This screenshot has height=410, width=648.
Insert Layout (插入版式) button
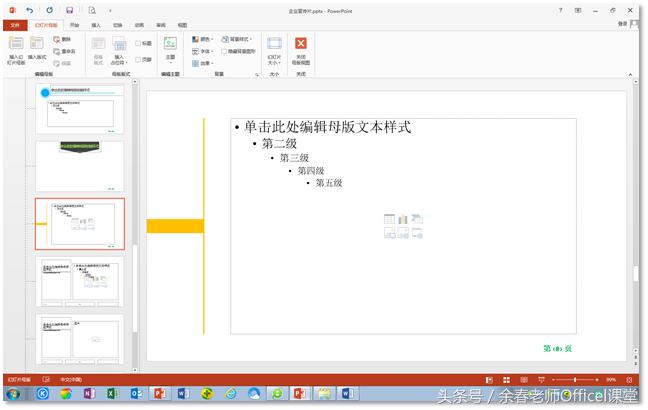tap(37, 50)
